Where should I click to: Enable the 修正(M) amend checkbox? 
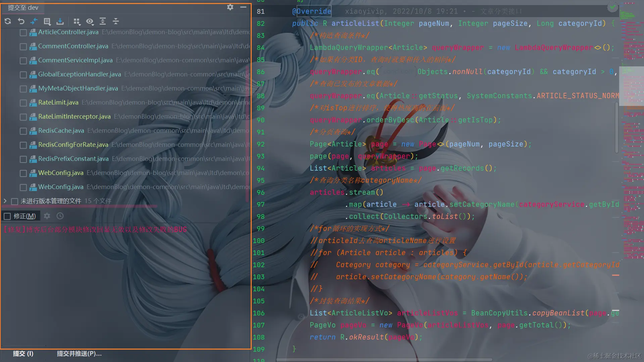7,216
